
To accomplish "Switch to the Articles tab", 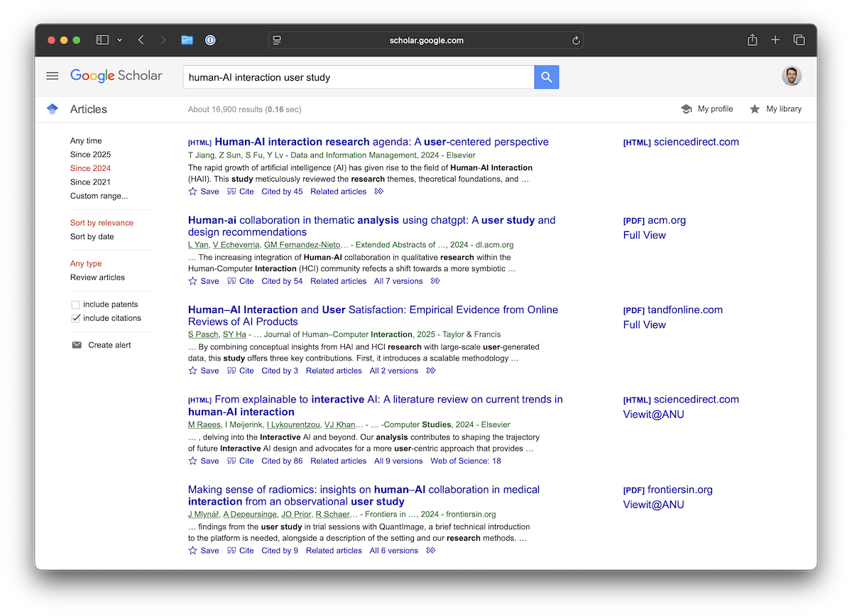I will pyautogui.click(x=88, y=109).
